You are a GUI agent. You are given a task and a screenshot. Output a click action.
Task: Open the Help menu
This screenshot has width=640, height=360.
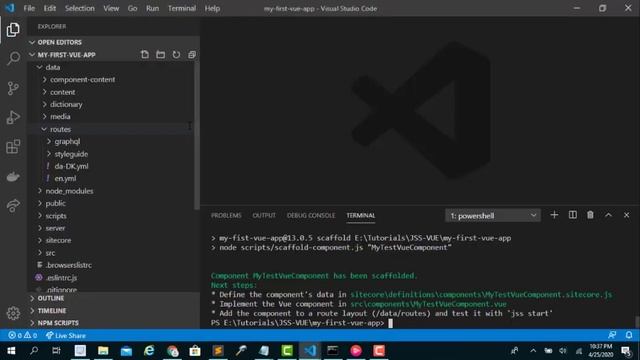coord(212,8)
